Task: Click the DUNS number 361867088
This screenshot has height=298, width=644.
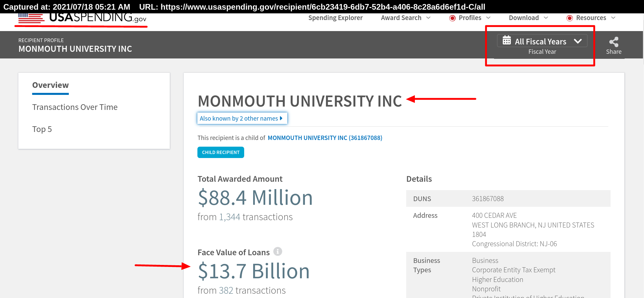Action: 488,199
